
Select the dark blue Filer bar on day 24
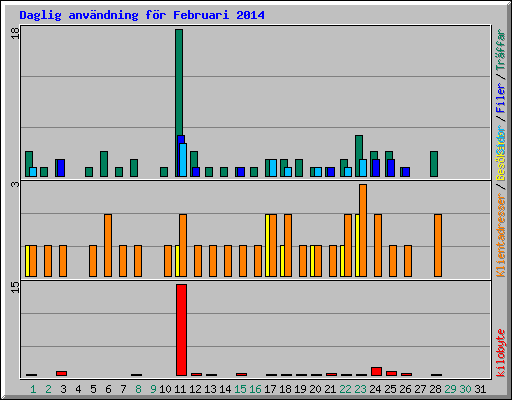tap(376, 168)
